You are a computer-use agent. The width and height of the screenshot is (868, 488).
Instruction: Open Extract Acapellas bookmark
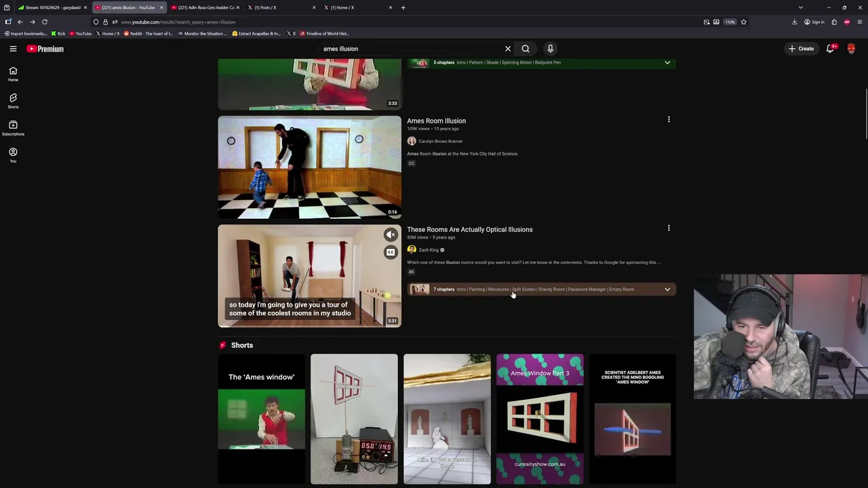tap(256, 33)
